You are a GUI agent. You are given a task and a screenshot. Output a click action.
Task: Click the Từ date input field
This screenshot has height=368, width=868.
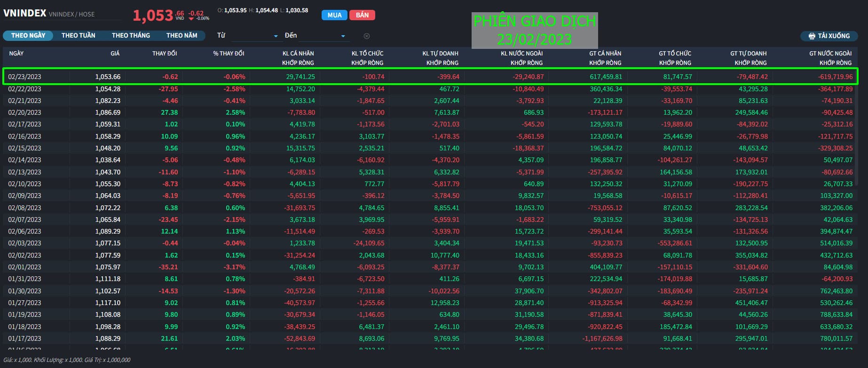252,36
